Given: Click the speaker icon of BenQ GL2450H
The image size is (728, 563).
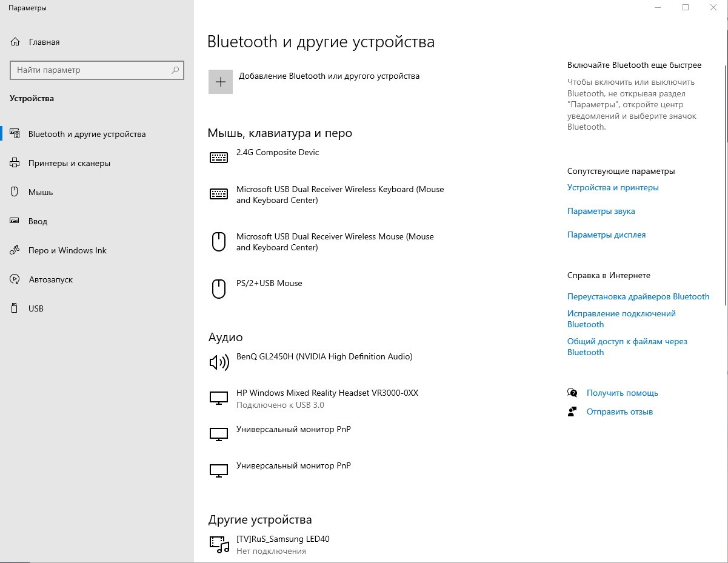Looking at the screenshot, I should [219, 362].
